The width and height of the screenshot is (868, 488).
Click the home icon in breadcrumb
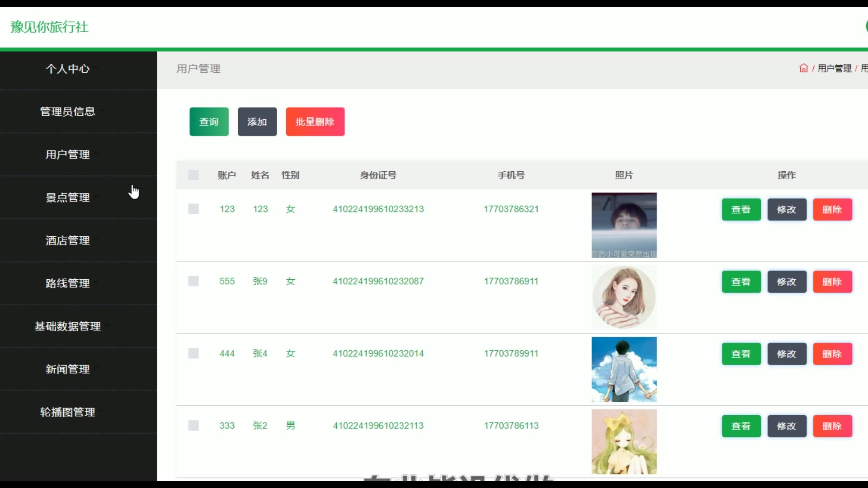pyautogui.click(x=803, y=68)
